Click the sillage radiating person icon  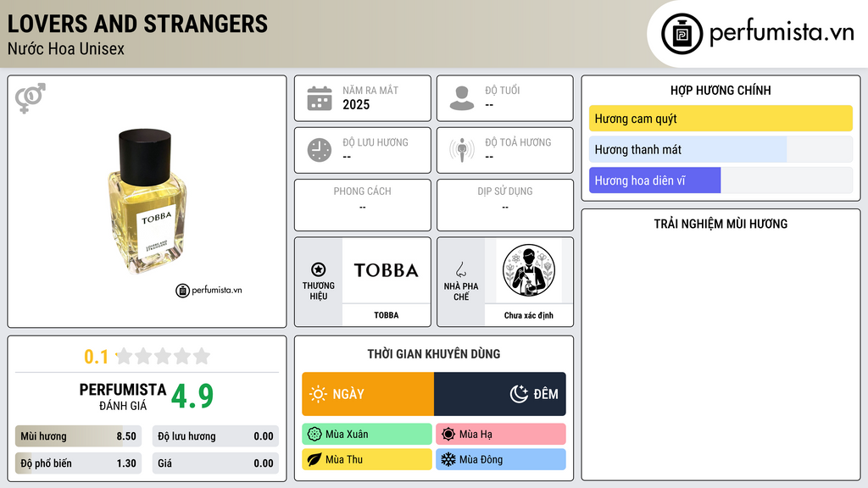(x=462, y=150)
